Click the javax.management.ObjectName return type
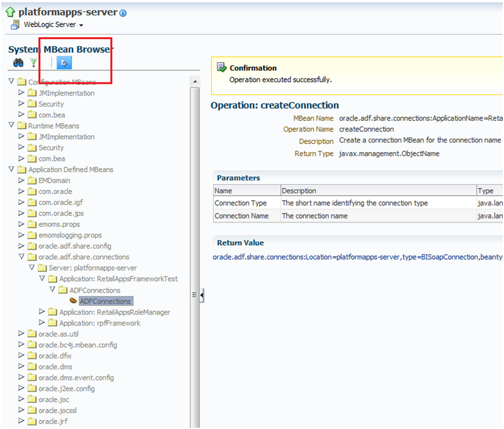The width and height of the screenshot is (504, 429). (389, 153)
